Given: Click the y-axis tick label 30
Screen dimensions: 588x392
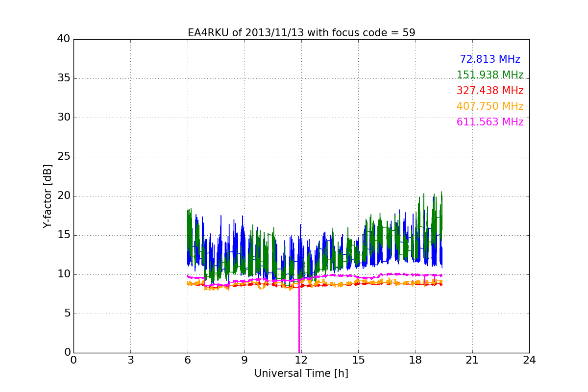Looking at the screenshot, I should 64,118.
